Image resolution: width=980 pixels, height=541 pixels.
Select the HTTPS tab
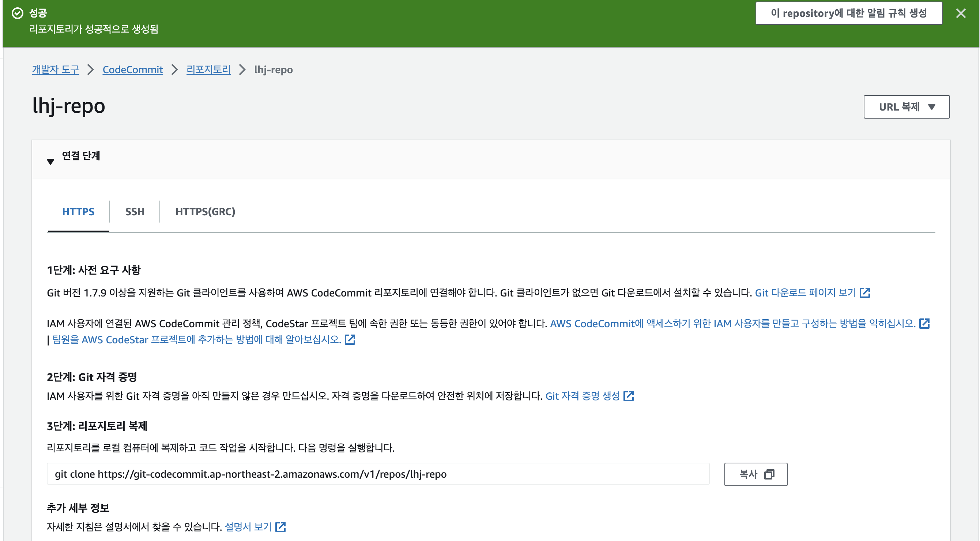click(x=78, y=212)
